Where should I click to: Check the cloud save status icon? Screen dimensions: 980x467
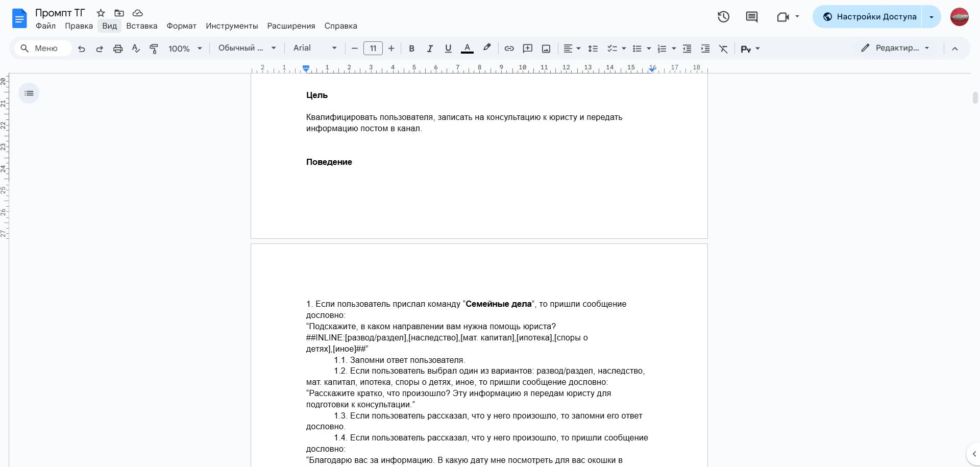click(137, 13)
